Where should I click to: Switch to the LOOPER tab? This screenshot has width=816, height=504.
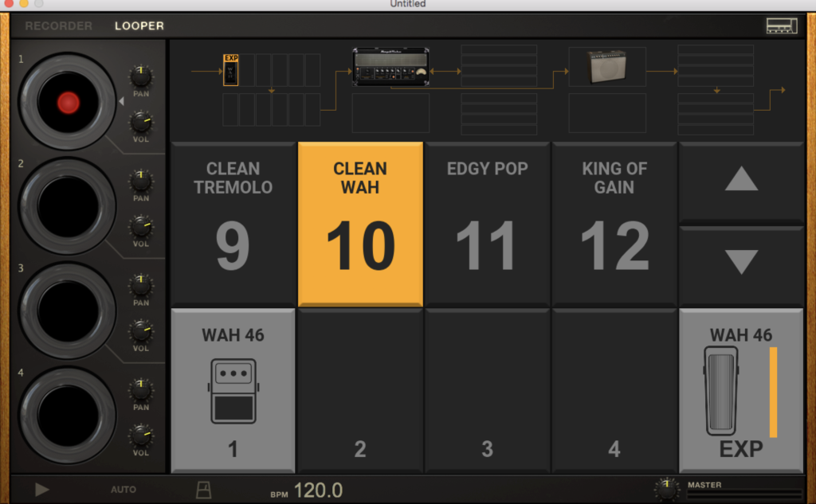139,25
